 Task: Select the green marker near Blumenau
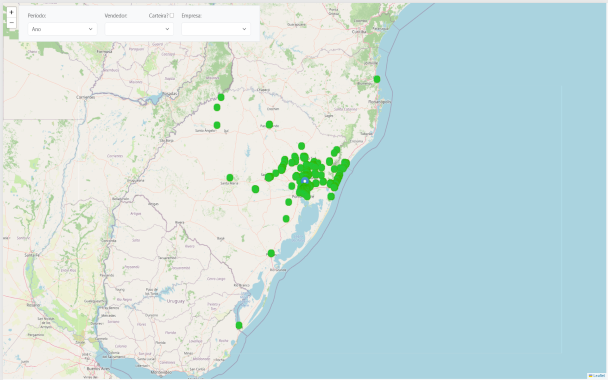377,79
